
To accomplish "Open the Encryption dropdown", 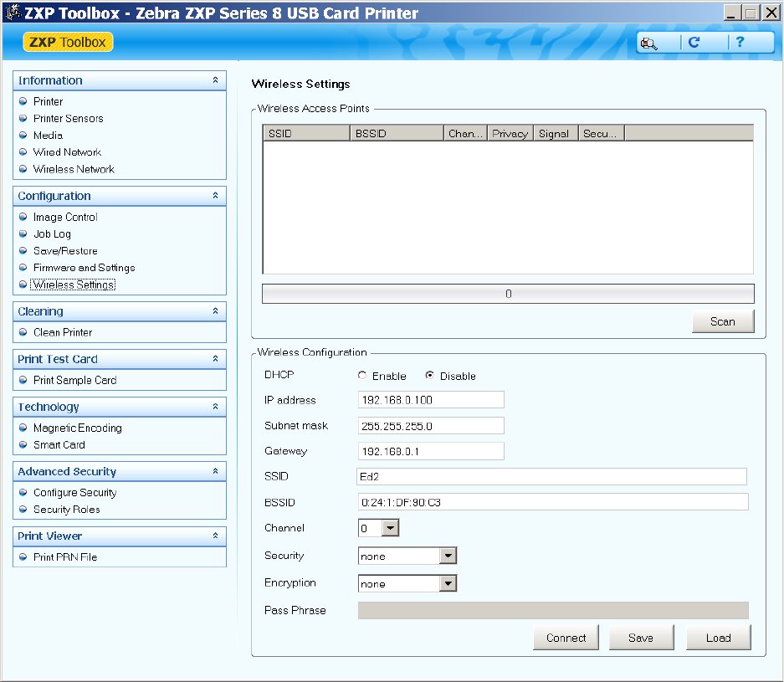I will click(x=448, y=583).
